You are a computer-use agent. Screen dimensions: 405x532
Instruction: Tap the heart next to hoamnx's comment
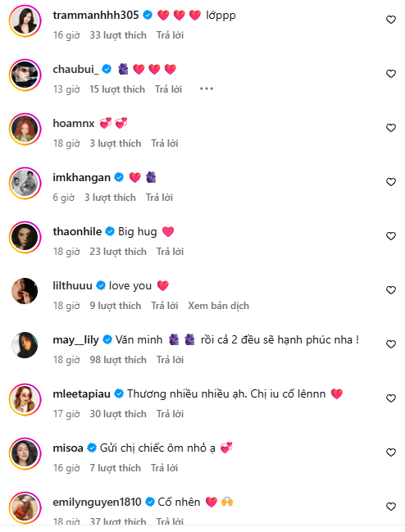coord(391,128)
